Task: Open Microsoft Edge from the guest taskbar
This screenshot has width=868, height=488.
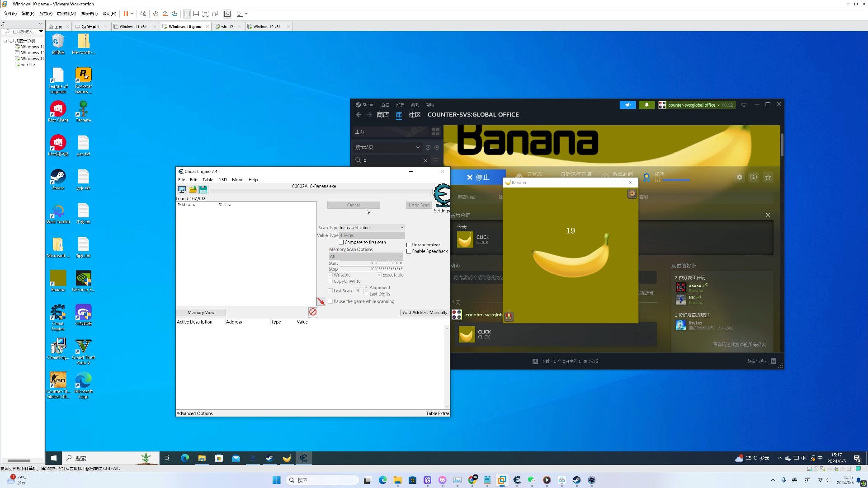Action: [x=185, y=458]
